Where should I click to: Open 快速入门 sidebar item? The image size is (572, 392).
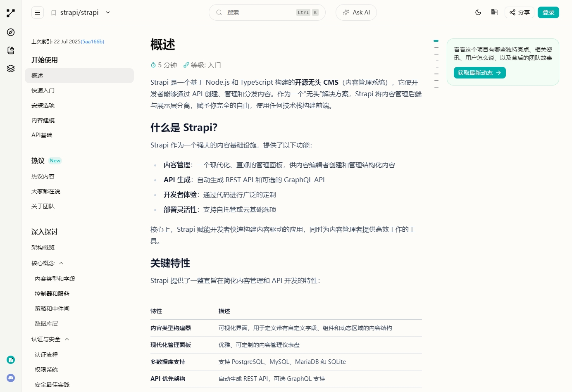[43, 90]
